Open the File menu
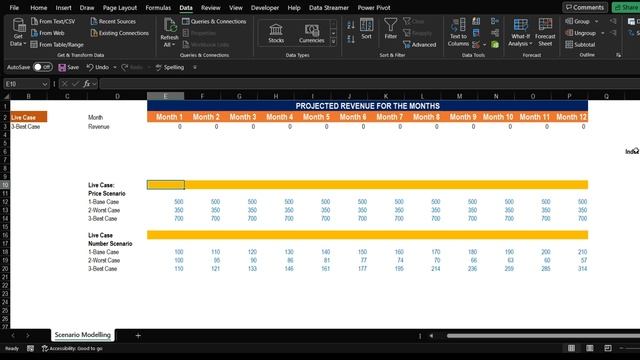The height and width of the screenshot is (360, 640). click(x=14, y=8)
